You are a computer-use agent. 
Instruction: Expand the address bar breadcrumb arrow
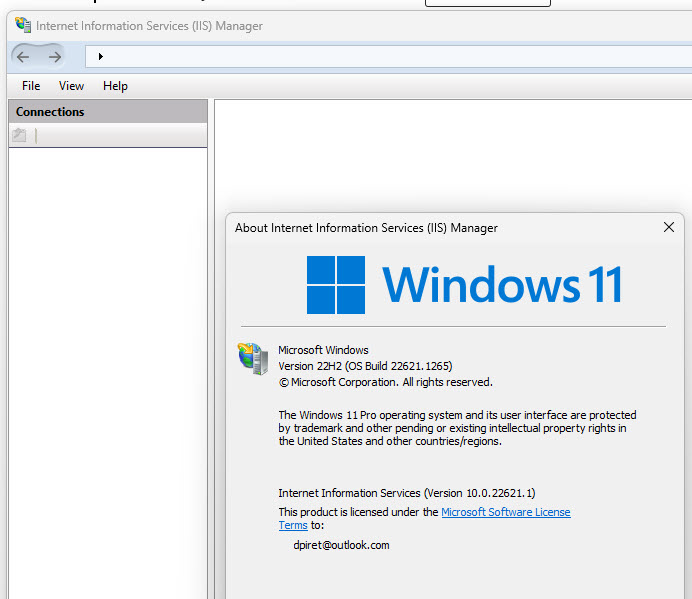[x=101, y=57]
